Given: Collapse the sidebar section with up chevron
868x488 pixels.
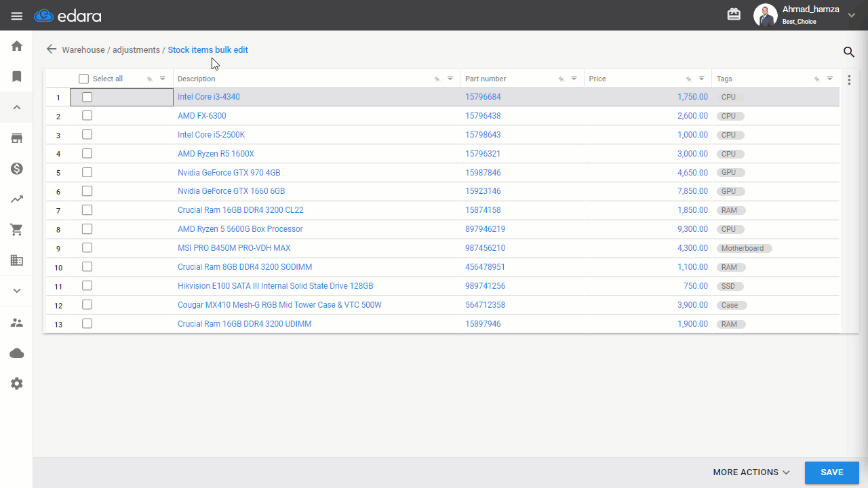Looking at the screenshot, I should coord(17,107).
